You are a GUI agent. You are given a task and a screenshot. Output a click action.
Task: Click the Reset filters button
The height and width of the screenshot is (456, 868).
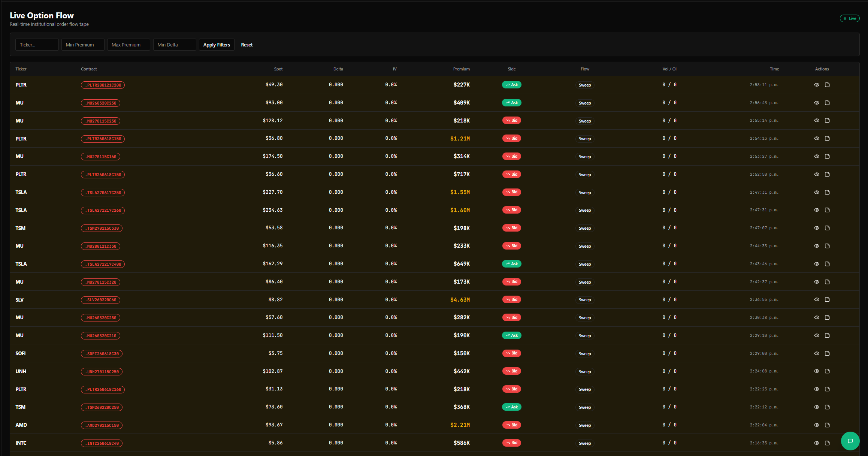[247, 45]
